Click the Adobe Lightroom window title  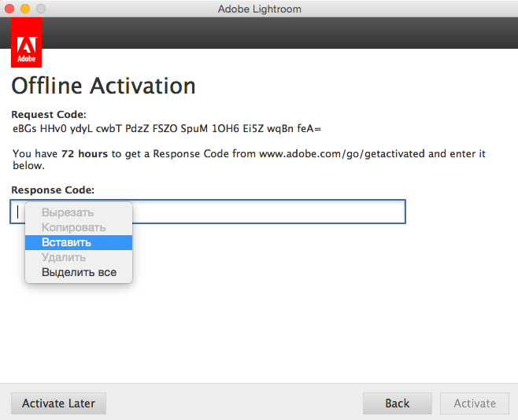tap(259, 9)
